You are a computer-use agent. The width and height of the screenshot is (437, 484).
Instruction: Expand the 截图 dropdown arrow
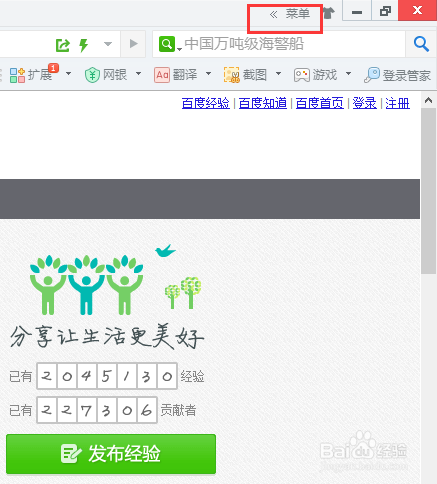click(278, 73)
